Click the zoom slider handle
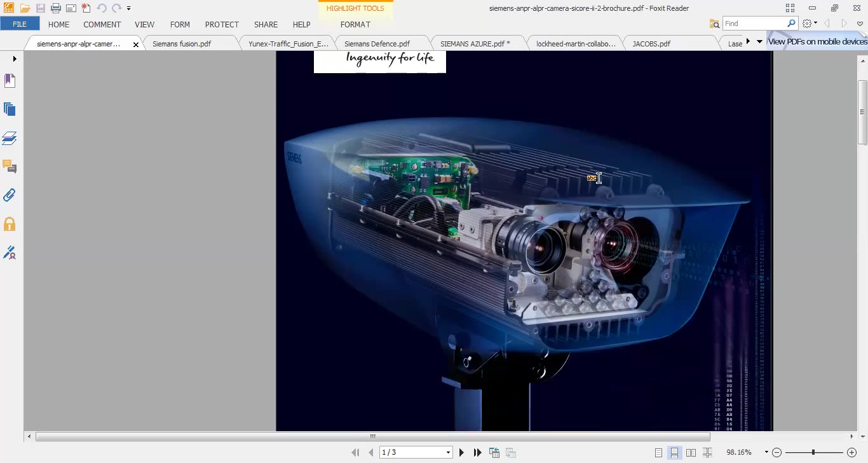The width and height of the screenshot is (868, 463). tap(813, 452)
